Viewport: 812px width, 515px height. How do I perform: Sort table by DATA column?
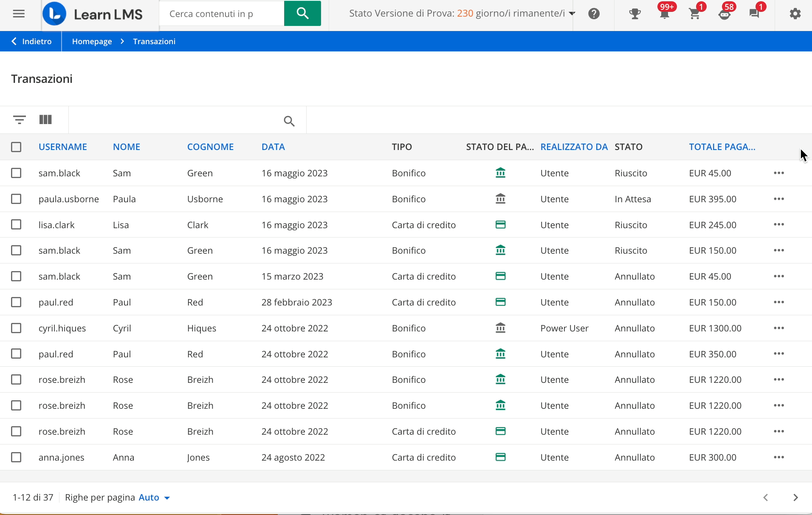click(x=273, y=147)
